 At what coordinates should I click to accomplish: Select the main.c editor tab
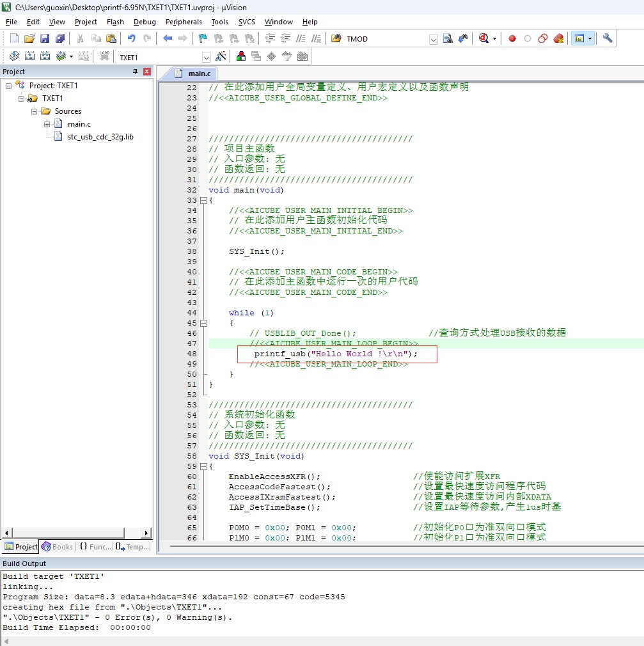pos(193,74)
